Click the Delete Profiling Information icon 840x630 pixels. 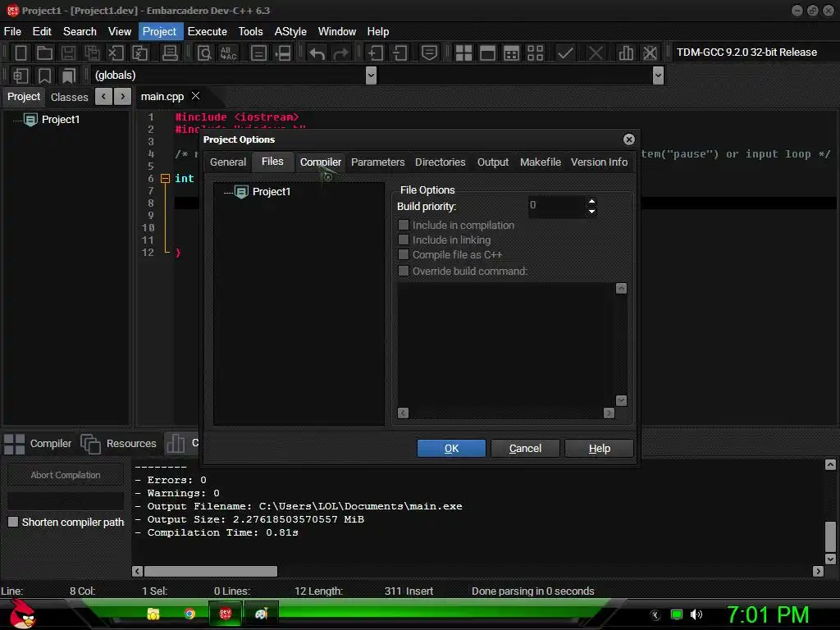pos(650,52)
